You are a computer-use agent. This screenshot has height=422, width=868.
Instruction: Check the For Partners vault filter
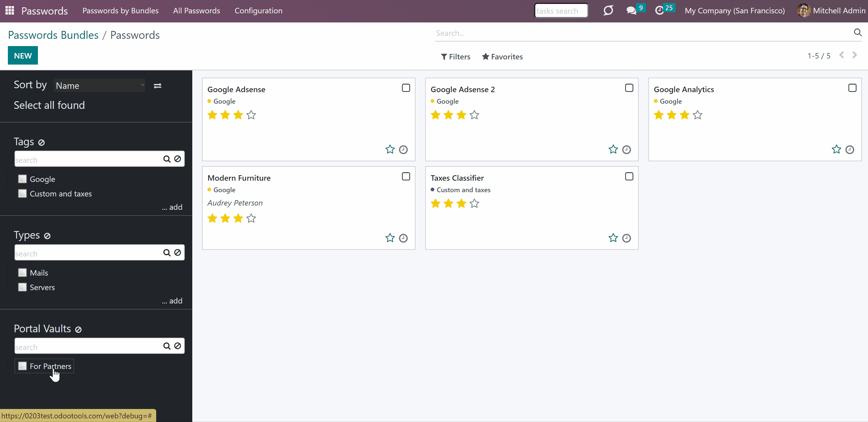tap(22, 366)
